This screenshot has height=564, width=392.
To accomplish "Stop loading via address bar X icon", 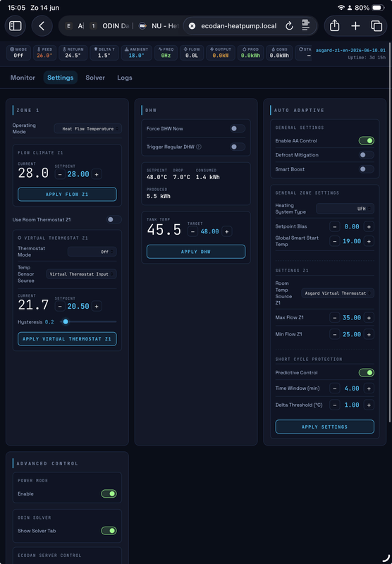I will click(x=192, y=26).
